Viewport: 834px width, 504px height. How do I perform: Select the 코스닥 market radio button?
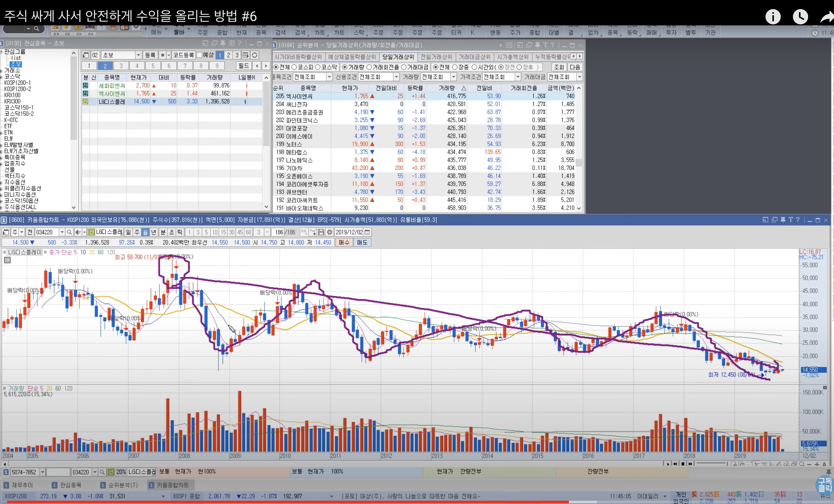click(x=318, y=67)
